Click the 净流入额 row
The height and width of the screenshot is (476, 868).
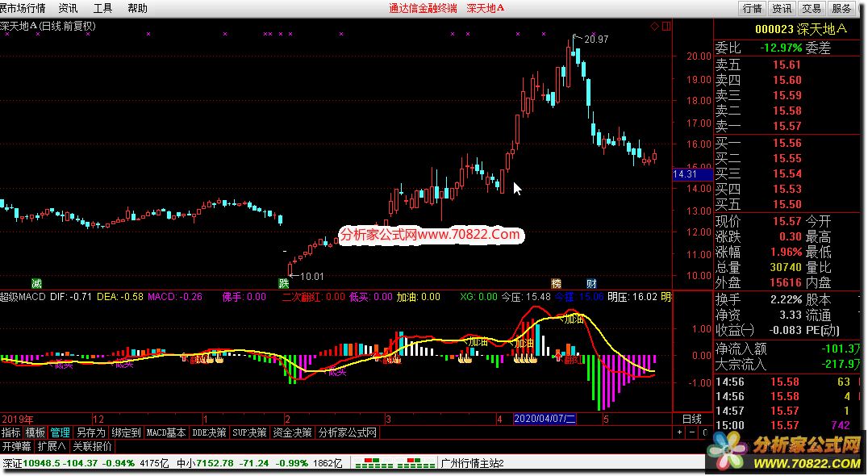(x=788, y=349)
